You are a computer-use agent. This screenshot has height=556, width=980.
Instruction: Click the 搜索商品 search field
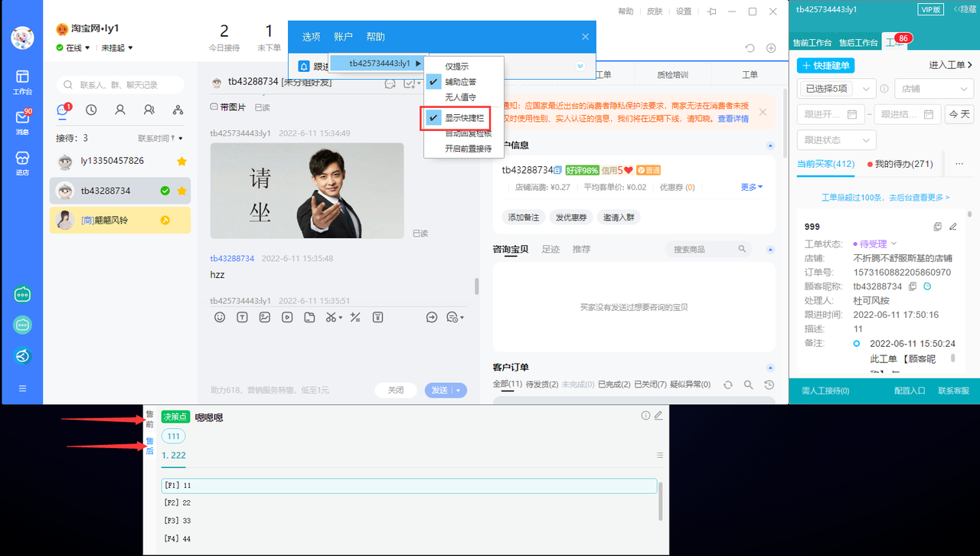tap(709, 249)
